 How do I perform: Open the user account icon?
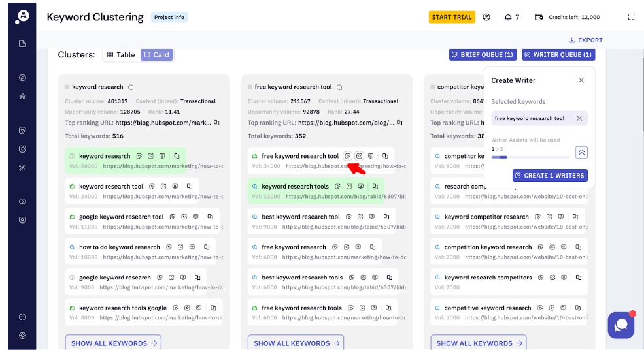point(486,17)
